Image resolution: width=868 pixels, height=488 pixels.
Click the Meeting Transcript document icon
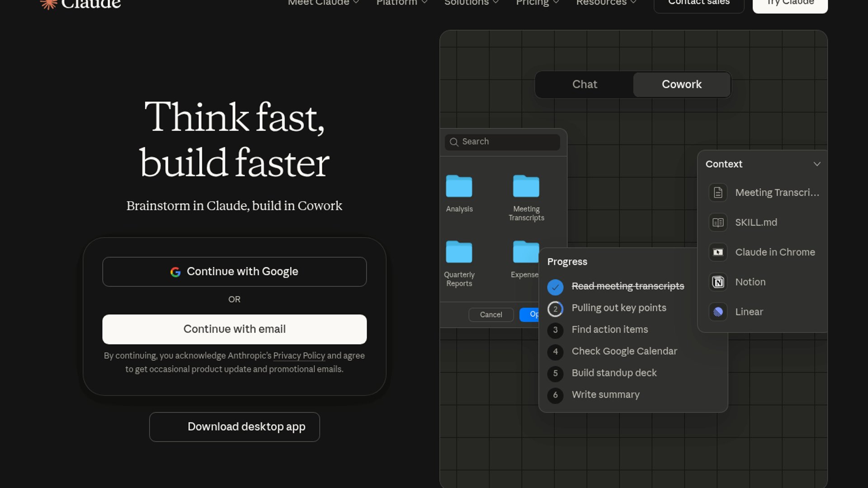tap(718, 192)
